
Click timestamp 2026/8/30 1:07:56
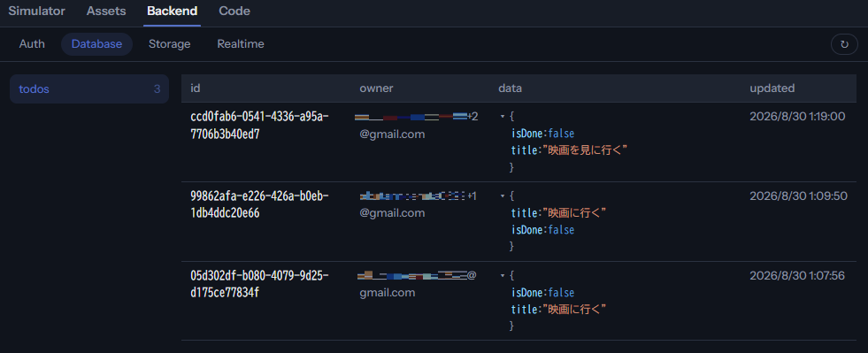click(797, 275)
